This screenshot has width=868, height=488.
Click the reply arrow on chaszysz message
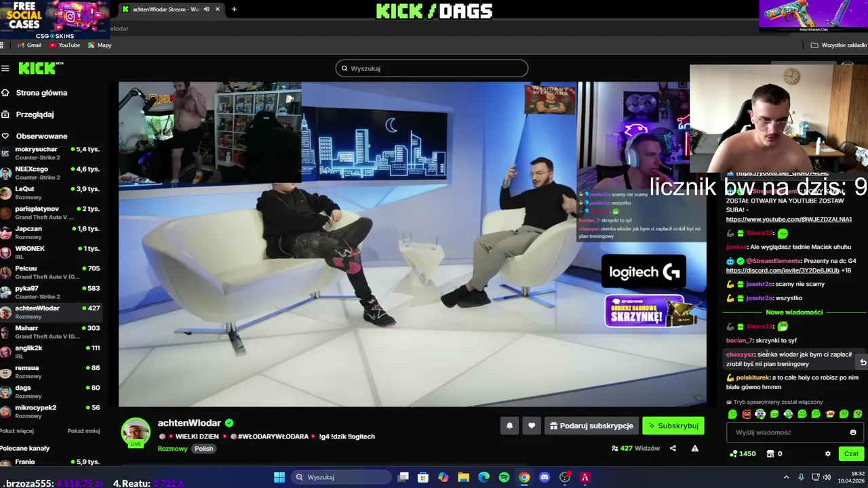[863, 362]
